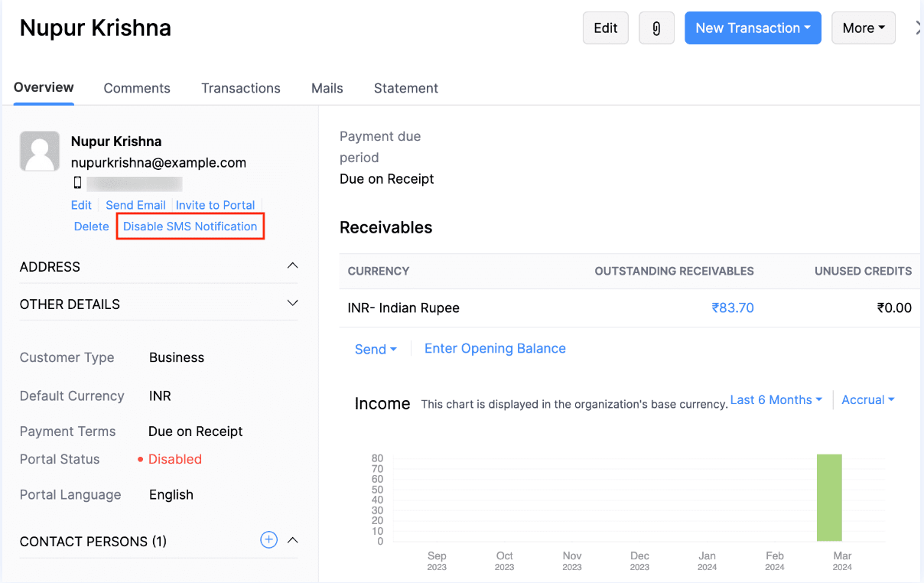Viewport: 924px width, 583px height.
Task: Open the Send dropdown under Receivables
Action: 376,349
